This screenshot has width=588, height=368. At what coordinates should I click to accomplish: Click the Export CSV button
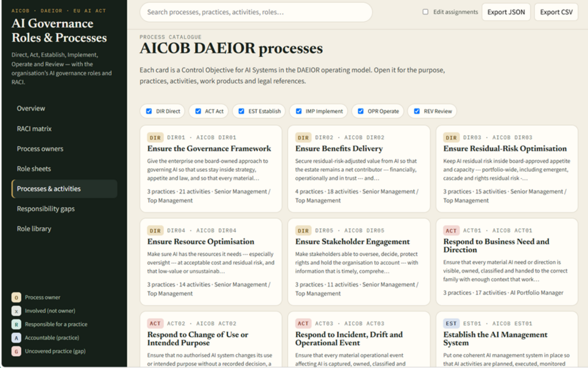click(556, 12)
